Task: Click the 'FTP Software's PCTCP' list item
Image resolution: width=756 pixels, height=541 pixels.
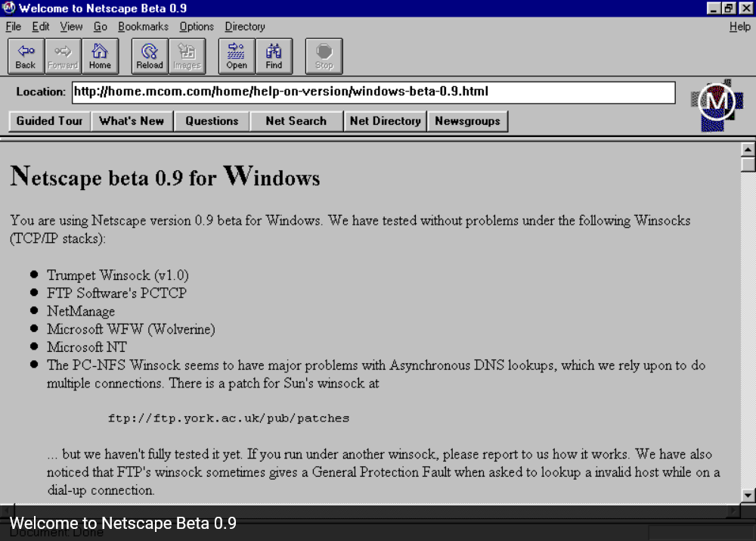Action: coord(116,293)
